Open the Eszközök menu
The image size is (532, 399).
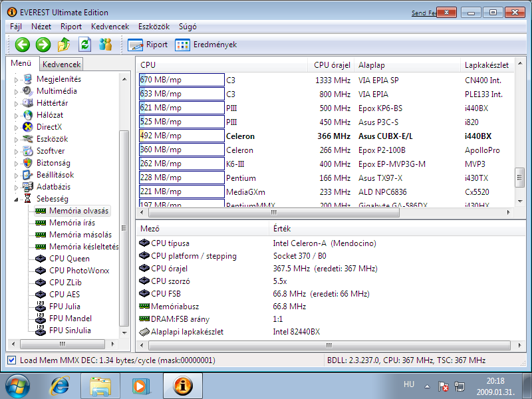coord(154,27)
